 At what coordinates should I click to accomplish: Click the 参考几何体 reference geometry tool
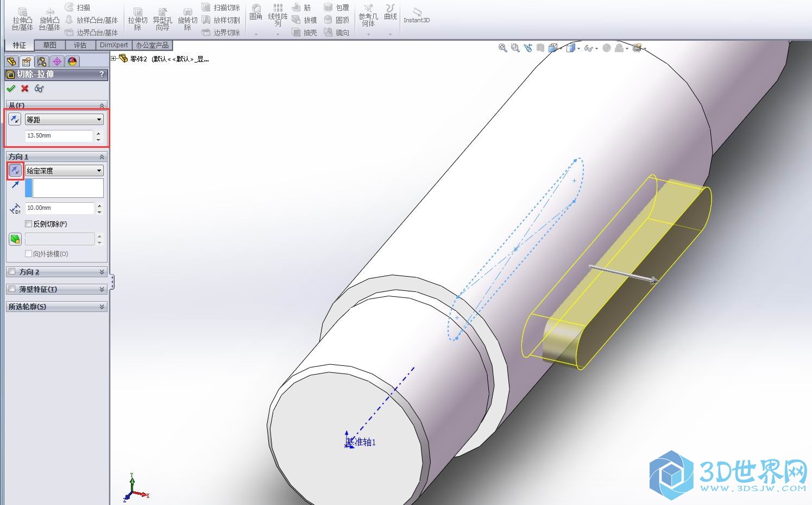(368, 15)
